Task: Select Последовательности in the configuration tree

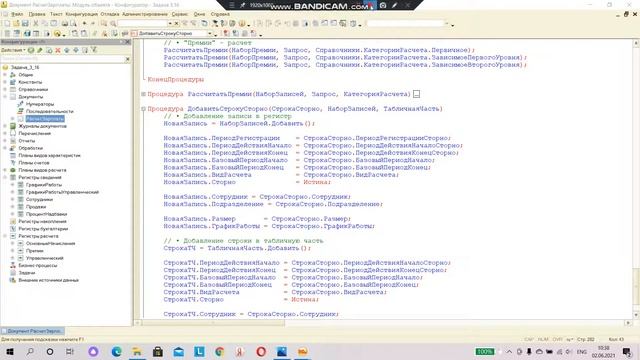Action: click(x=50, y=111)
